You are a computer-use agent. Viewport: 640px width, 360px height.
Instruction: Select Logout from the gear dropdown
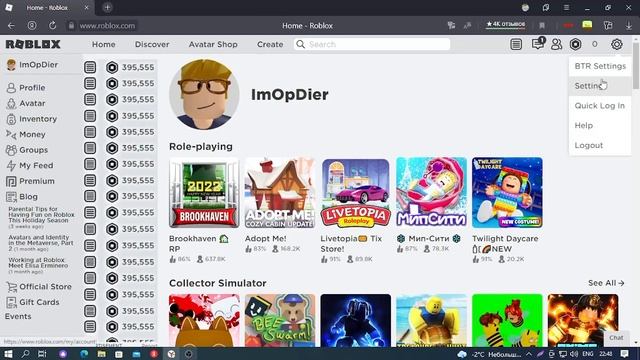(600, 145)
